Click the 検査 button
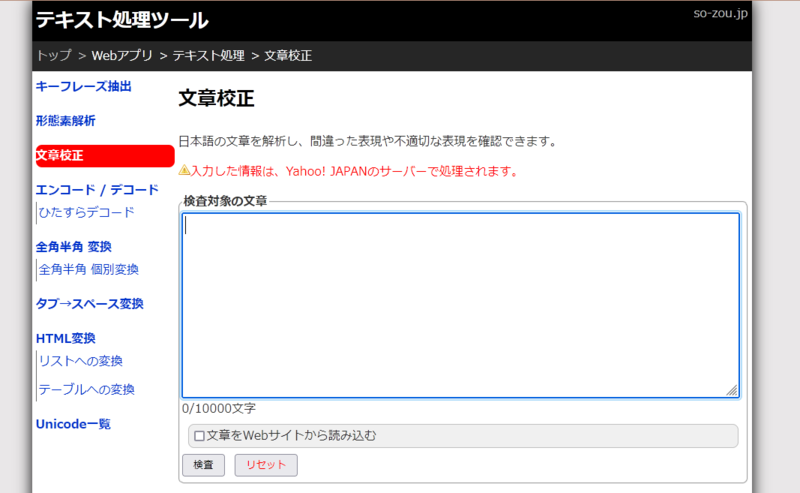800x493 pixels. click(204, 465)
